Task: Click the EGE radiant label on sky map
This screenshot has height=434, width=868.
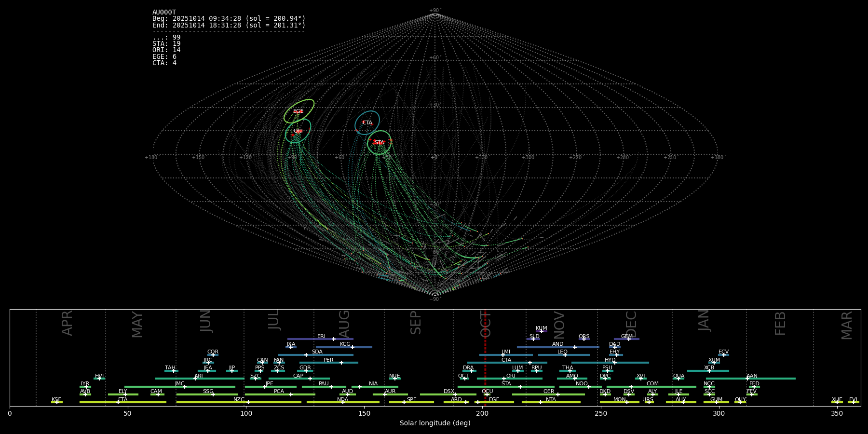Action: pos(298,111)
